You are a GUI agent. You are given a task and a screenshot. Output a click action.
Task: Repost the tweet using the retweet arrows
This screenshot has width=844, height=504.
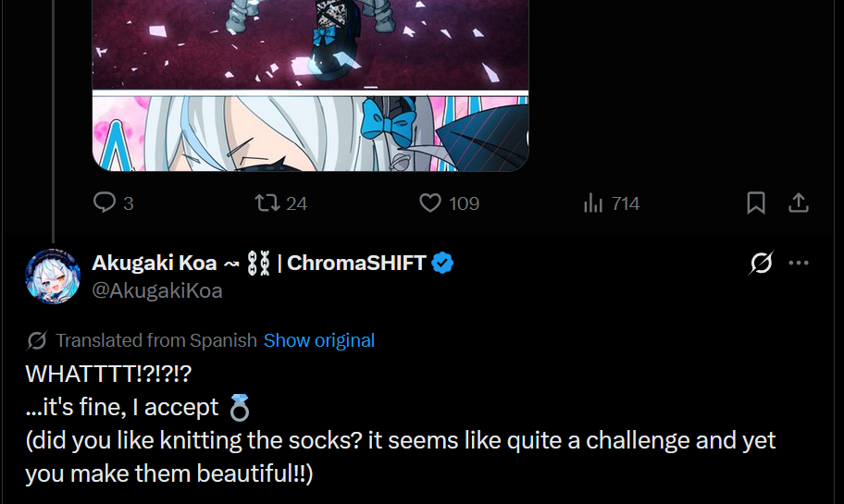267,203
